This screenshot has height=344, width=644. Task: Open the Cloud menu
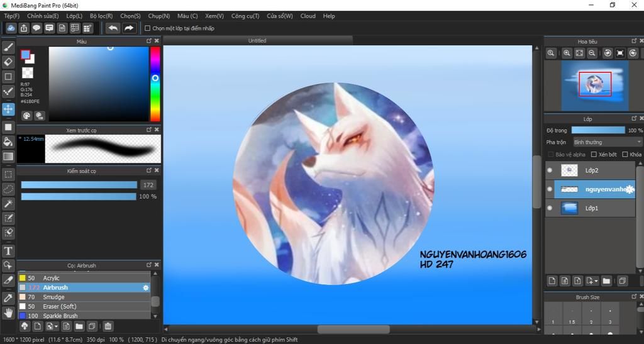point(308,16)
